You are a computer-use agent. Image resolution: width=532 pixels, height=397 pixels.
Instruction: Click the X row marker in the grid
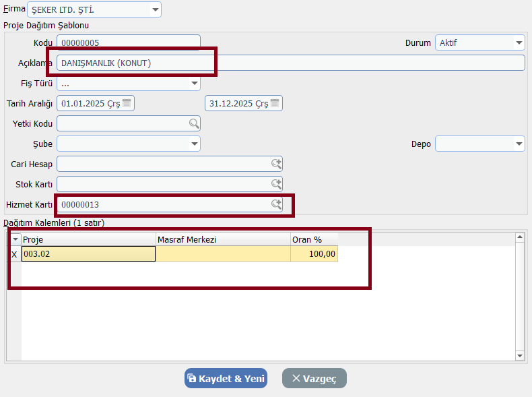(15, 254)
